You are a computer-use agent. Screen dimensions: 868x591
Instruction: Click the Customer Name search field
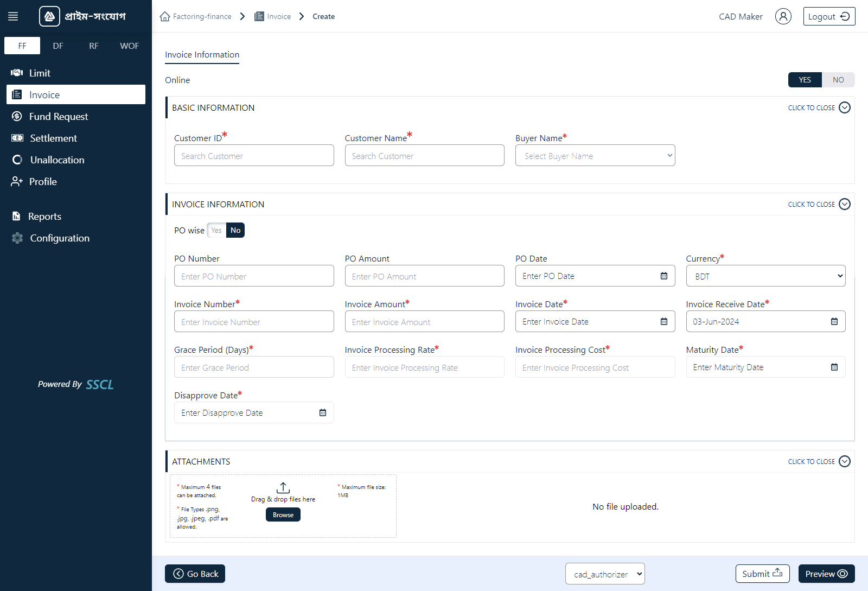(x=424, y=155)
